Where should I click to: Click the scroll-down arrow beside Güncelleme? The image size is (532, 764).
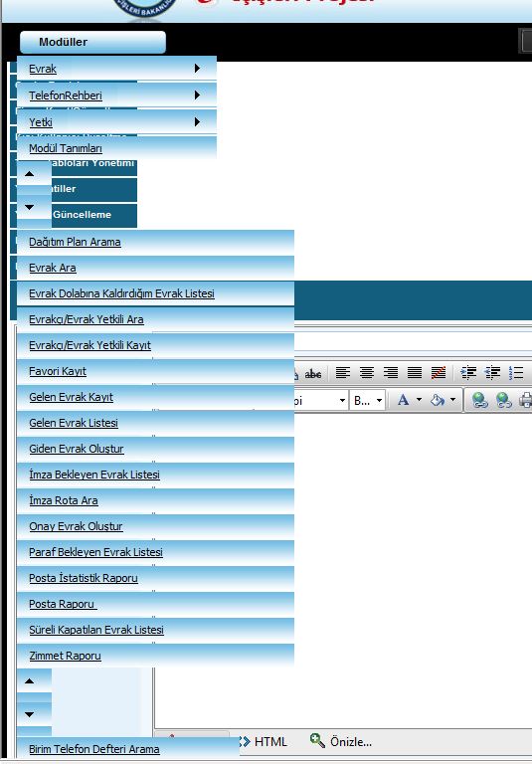point(29,208)
